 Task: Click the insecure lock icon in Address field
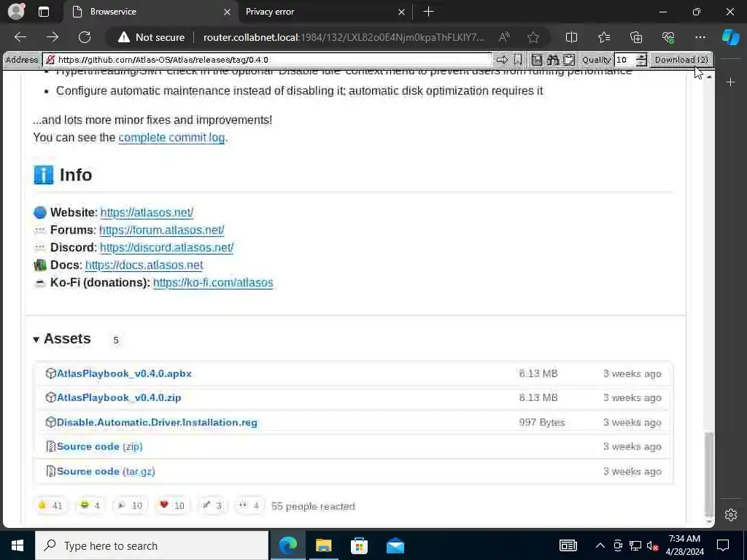click(50, 60)
